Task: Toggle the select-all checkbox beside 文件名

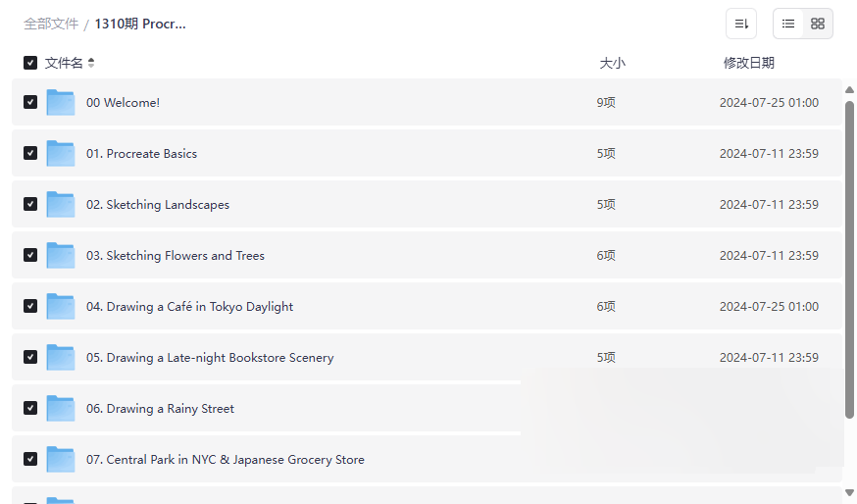Action: pos(30,63)
